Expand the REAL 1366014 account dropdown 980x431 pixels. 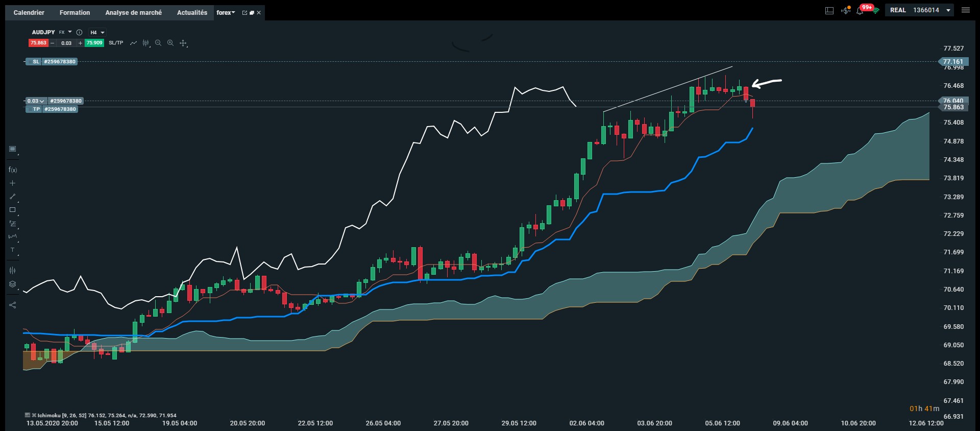(920, 10)
